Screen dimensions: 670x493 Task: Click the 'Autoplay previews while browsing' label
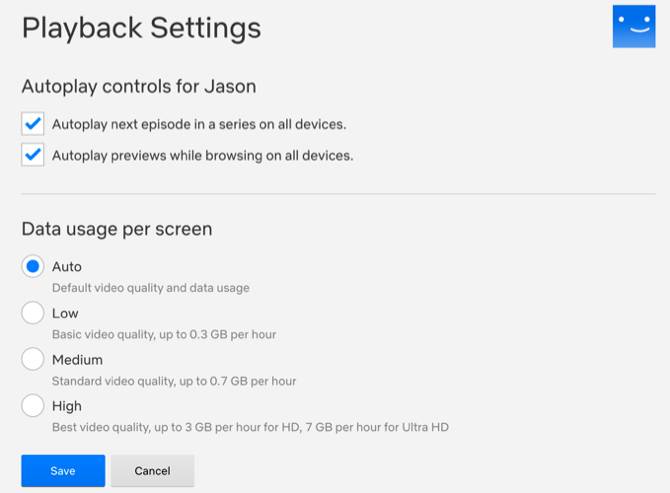(202, 155)
